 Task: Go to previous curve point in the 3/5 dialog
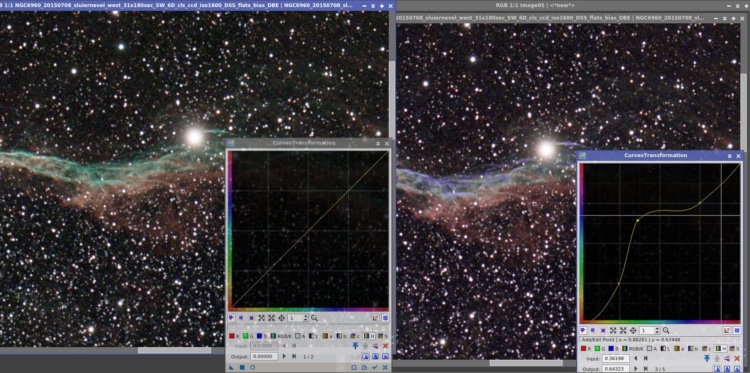(636, 358)
